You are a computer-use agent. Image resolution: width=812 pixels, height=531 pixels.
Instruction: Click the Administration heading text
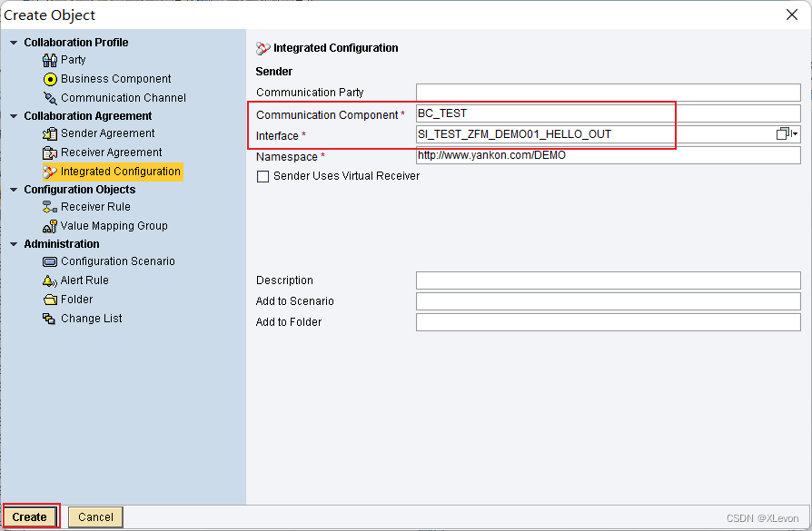click(62, 244)
